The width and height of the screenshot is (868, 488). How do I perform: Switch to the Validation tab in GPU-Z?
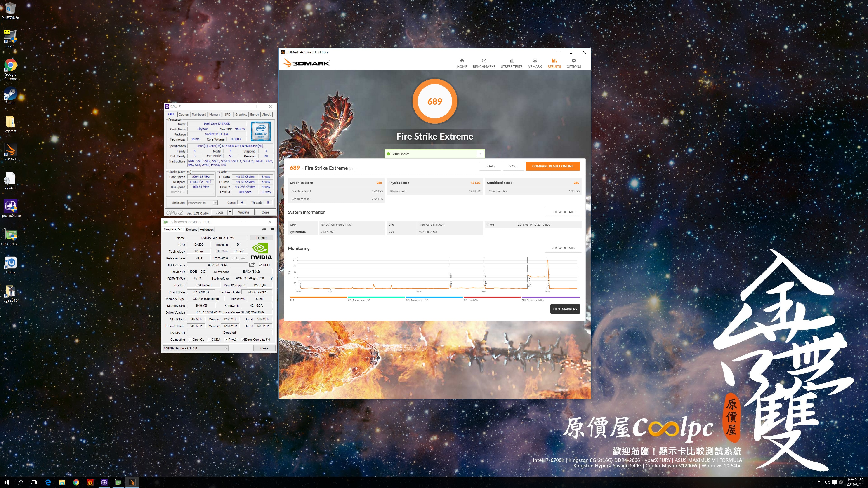207,230
